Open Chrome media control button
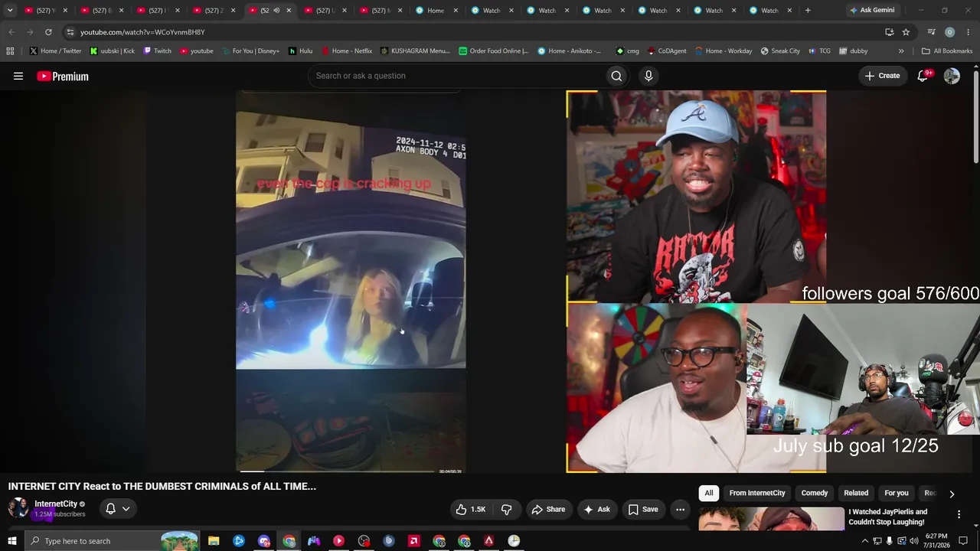Image resolution: width=980 pixels, height=551 pixels. (x=931, y=32)
